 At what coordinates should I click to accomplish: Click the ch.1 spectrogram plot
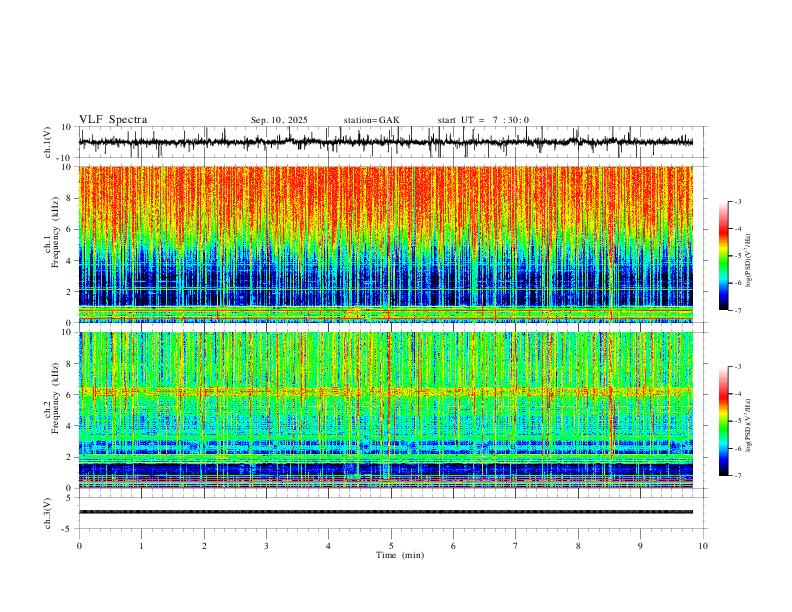tap(386, 244)
